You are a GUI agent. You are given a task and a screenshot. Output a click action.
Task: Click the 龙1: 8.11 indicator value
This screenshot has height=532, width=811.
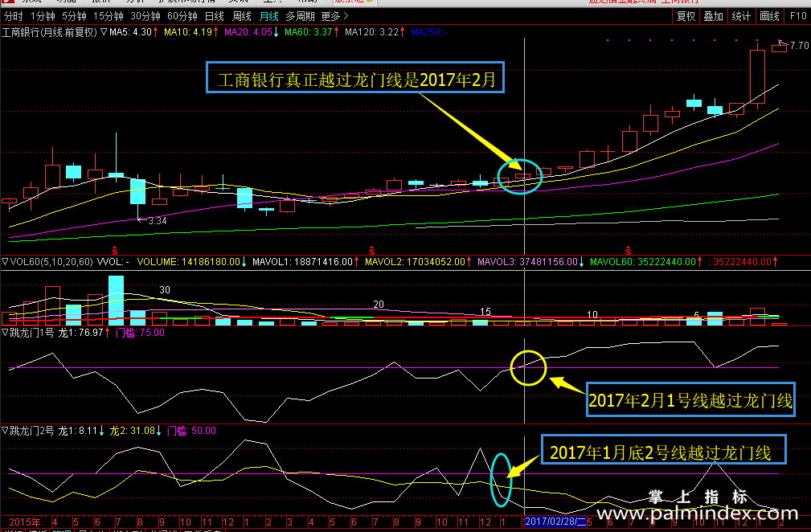78,431
